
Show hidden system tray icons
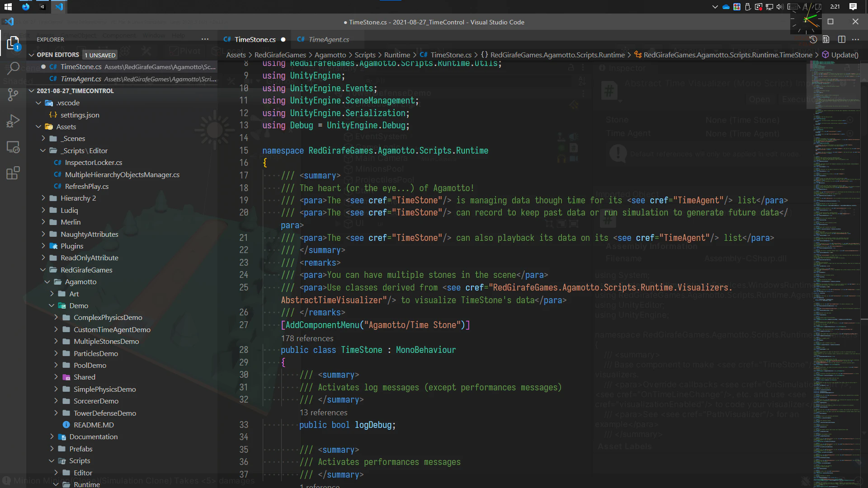coord(715,6)
